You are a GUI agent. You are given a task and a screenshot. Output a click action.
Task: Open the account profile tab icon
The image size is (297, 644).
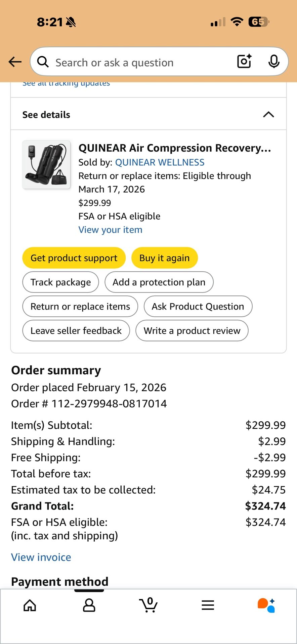(89, 605)
